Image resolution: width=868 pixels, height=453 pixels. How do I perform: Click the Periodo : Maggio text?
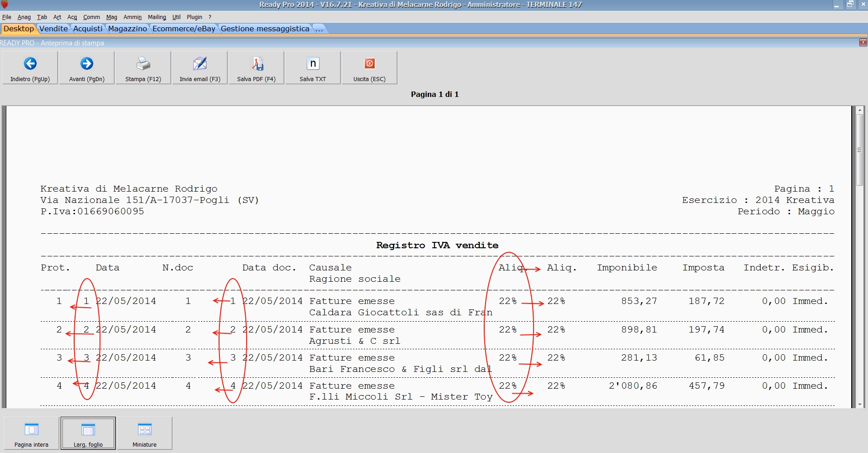point(786,212)
